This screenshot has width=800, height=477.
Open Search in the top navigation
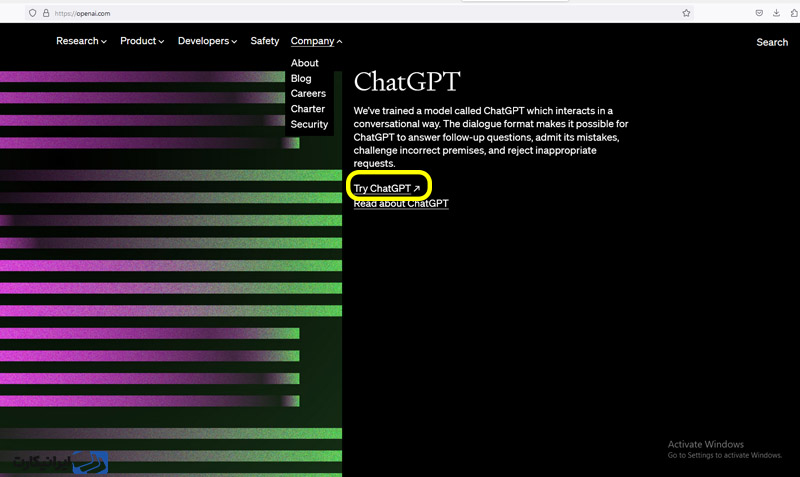click(772, 42)
